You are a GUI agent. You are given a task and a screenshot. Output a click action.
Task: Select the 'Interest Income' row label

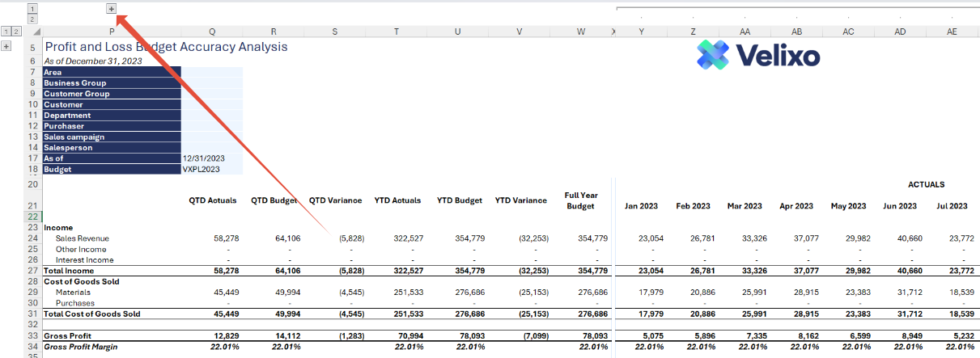point(84,260)
